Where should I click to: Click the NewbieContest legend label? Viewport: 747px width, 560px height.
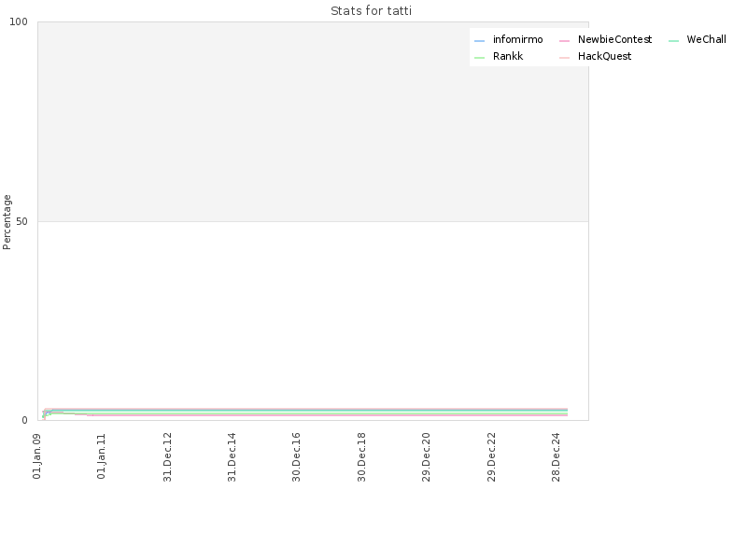point(614,39)
